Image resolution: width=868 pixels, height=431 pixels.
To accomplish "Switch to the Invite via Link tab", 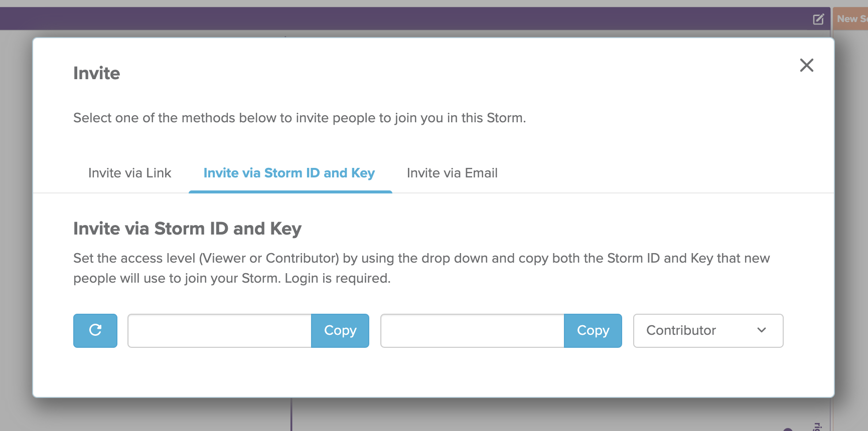I will 129,173.
